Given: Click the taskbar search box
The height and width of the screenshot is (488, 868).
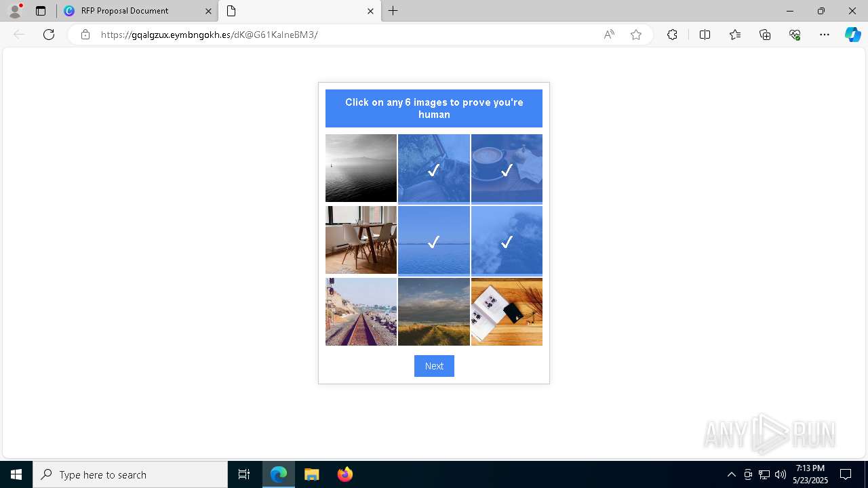Looking at the screenshot, I should point(130,474).
